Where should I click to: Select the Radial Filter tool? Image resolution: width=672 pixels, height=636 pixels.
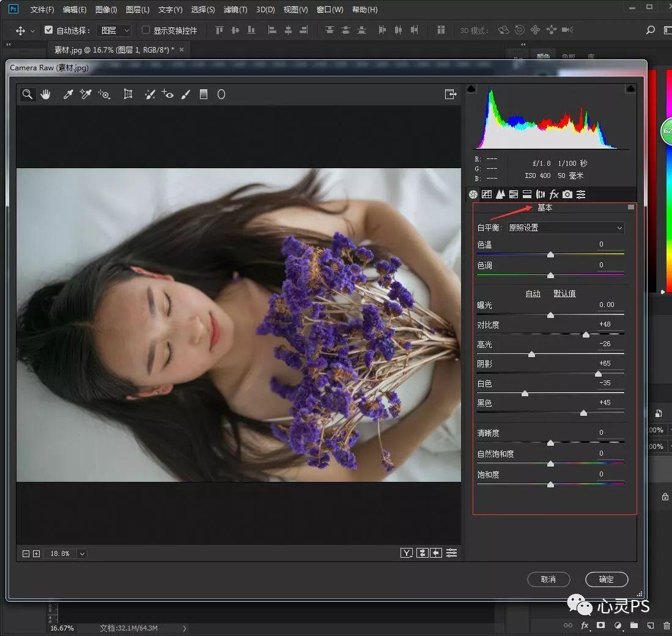point(221,94)
